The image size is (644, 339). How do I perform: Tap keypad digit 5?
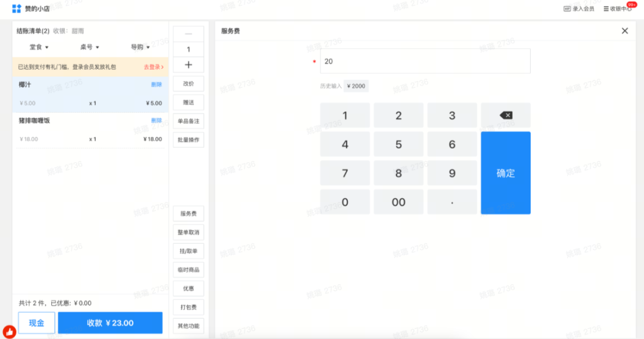click(x=398, y=145)
